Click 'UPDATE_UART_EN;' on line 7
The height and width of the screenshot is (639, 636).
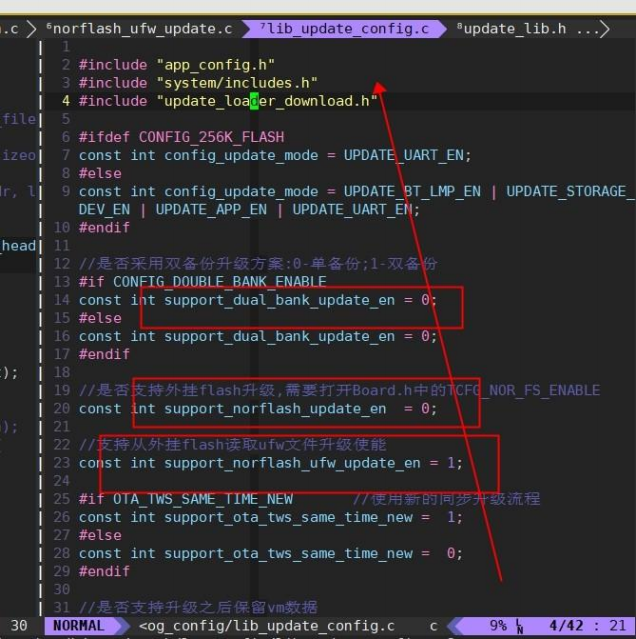(x=407, y=155)
